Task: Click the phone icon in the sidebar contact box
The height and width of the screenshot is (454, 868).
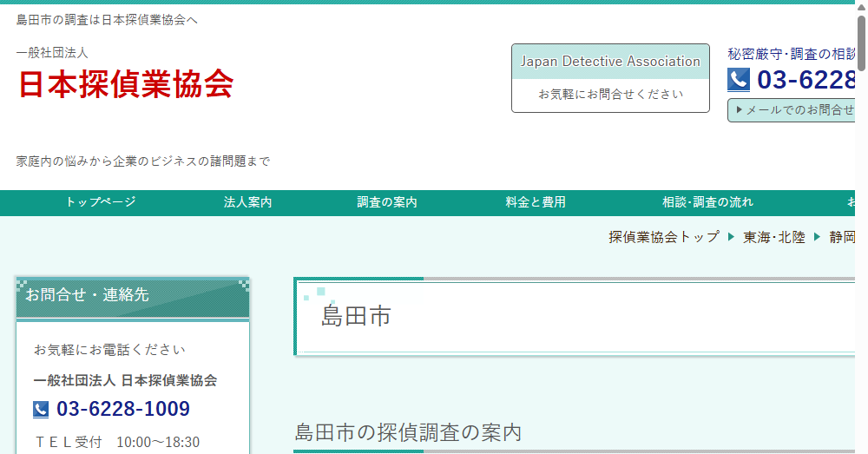Action: (41, 409)
